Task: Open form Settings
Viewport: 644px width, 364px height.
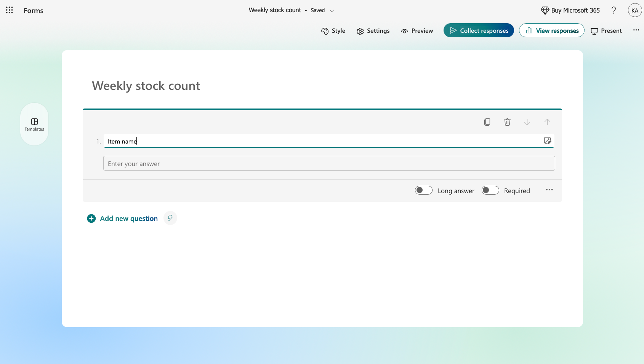Action: coord(373,31)
